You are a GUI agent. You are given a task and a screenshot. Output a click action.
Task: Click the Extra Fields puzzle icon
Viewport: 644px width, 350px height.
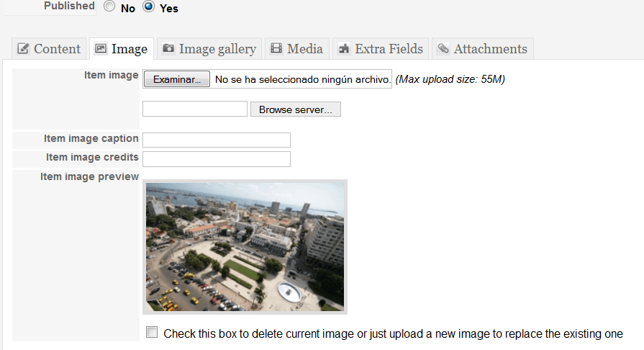point(344,48)
